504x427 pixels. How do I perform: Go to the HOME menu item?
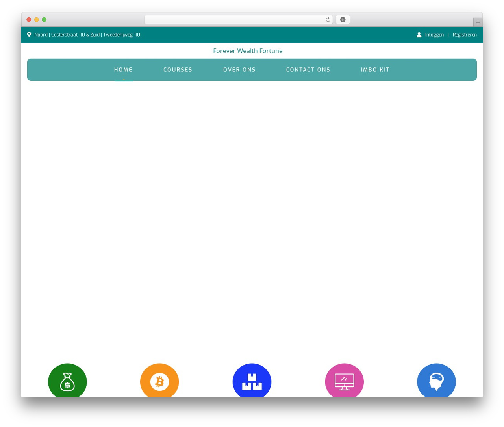tap(123, 70)
